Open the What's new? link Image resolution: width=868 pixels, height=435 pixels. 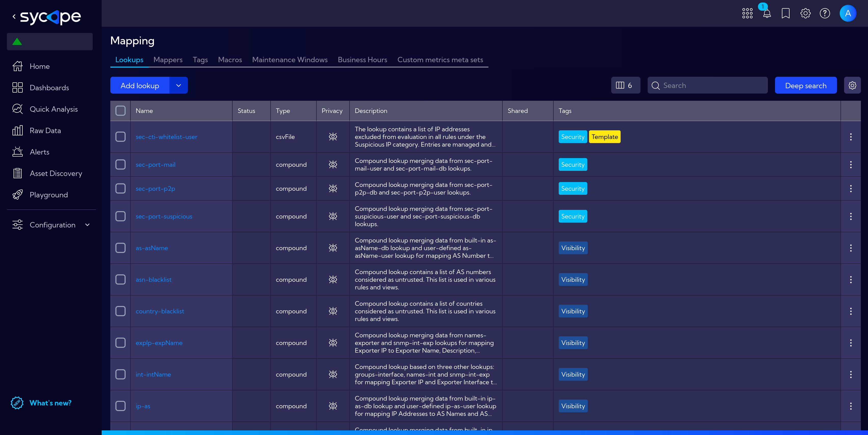(50, 403)
